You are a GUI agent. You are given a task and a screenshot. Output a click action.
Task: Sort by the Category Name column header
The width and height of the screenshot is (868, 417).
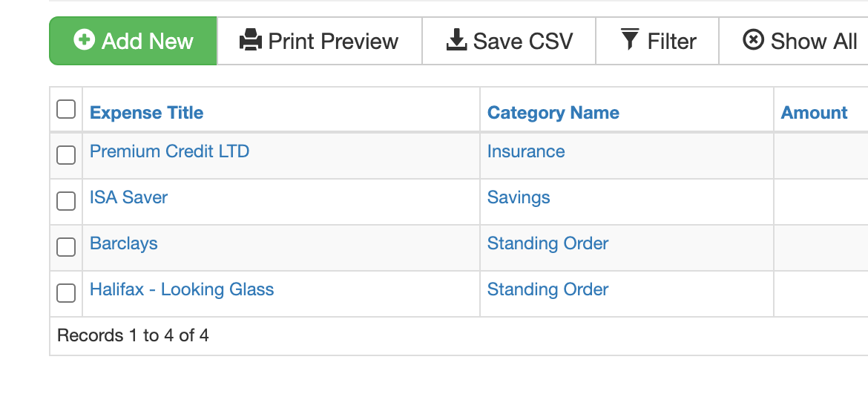[x=553, y=113]
